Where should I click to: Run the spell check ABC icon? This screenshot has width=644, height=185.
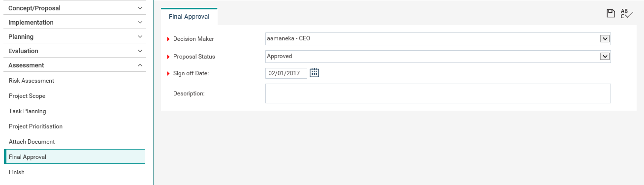627,14
